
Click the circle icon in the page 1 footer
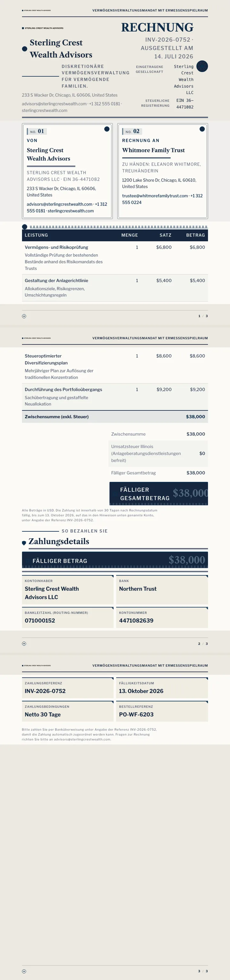[24, 316]
